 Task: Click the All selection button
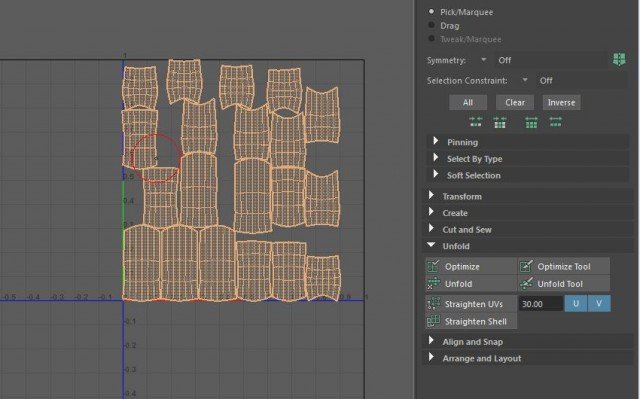(x=468, y=102)
